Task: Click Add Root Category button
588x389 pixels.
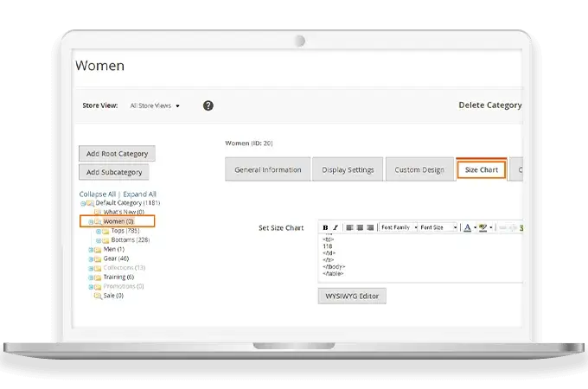Action: pos(117,154)
